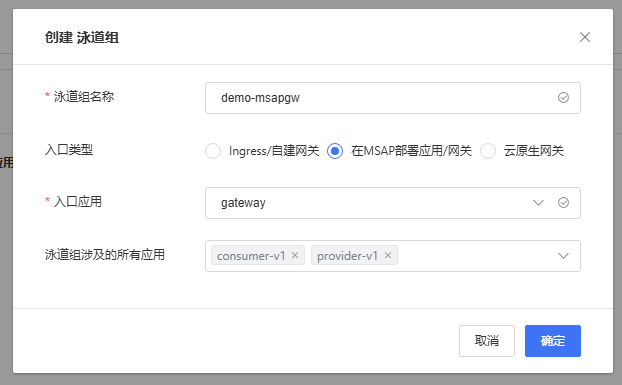This screenshot has height=385, width=622.
Task: Click the checkmark icon in the gateway field
Action: point(563,203)
